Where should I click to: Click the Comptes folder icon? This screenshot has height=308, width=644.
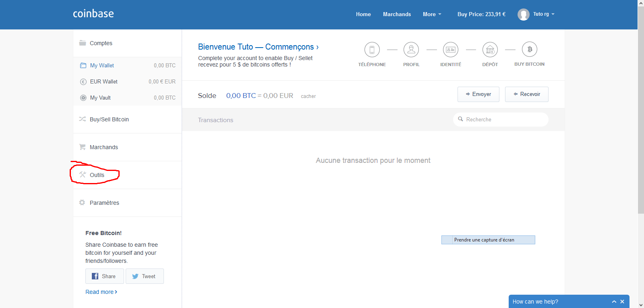click(x=83, y=43)
